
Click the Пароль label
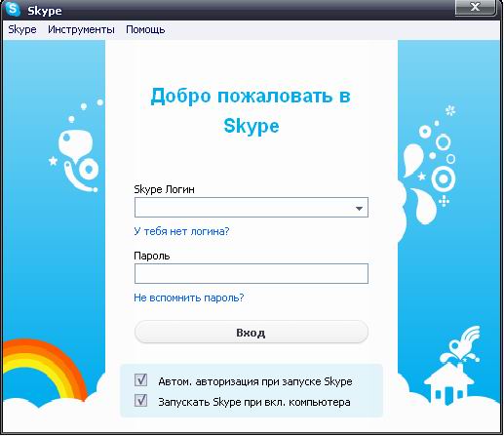click(152, 256)
